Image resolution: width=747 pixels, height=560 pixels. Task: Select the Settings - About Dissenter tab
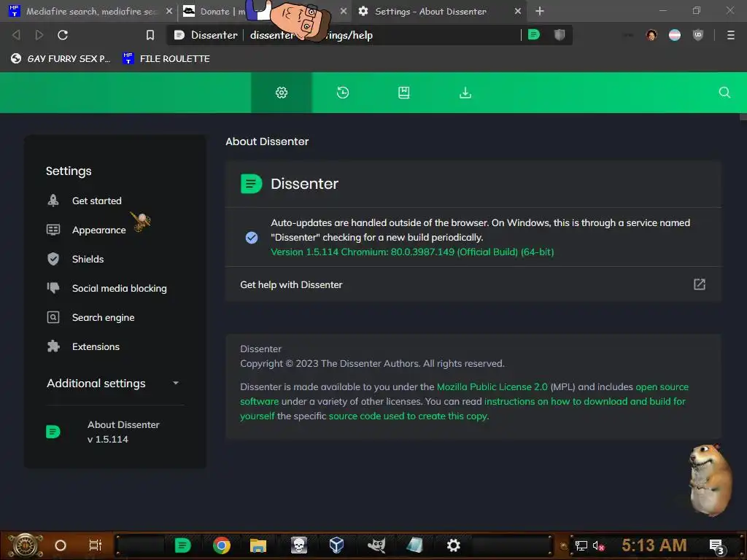[x=430, y=11]
